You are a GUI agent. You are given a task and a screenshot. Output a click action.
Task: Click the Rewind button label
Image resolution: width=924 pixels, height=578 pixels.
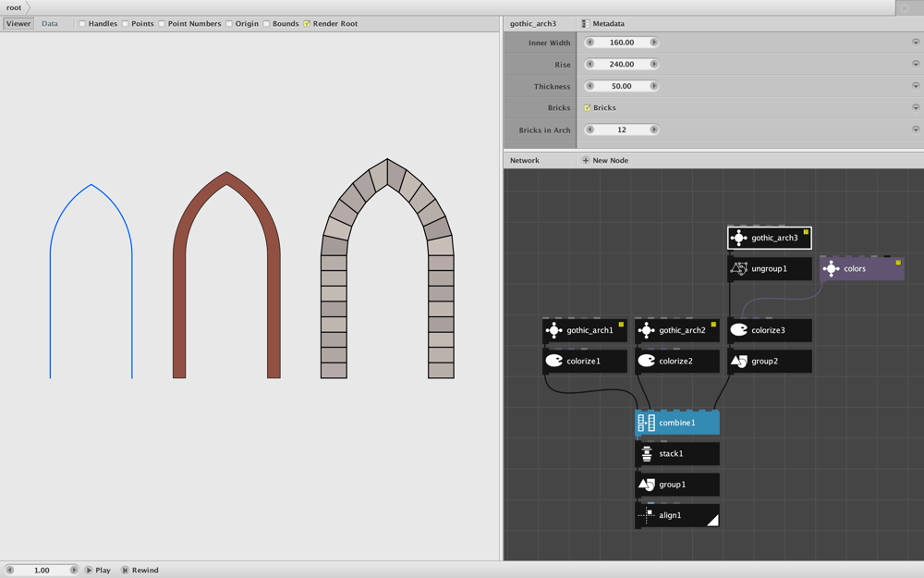[145, 571]
